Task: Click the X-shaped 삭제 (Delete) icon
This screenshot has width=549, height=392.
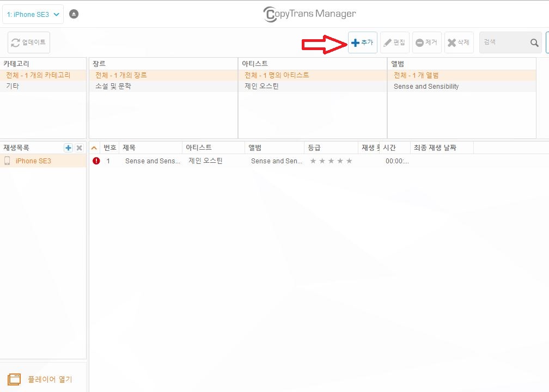Action: pyautogui.click(x=452, y=42)
